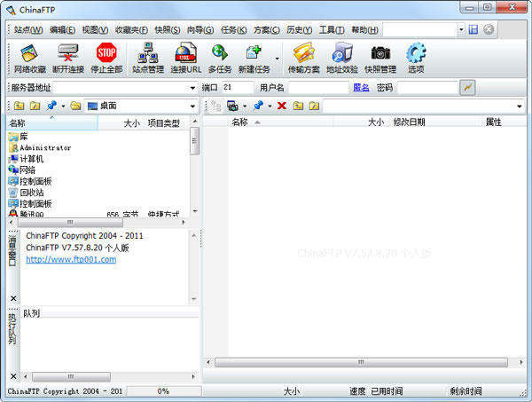The image size is (532, 402).
Task: Open the 网络收藏 toolbar icon
Action: pyautogui.click(x=30, y=58)
